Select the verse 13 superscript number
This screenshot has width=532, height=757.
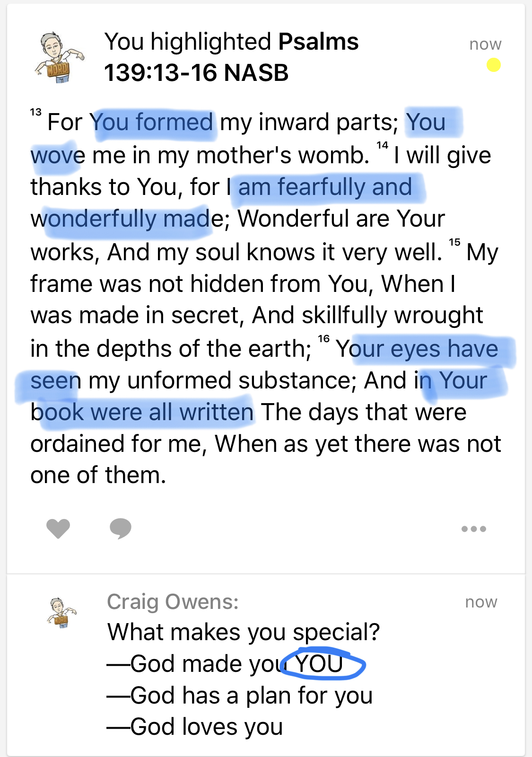36,113
